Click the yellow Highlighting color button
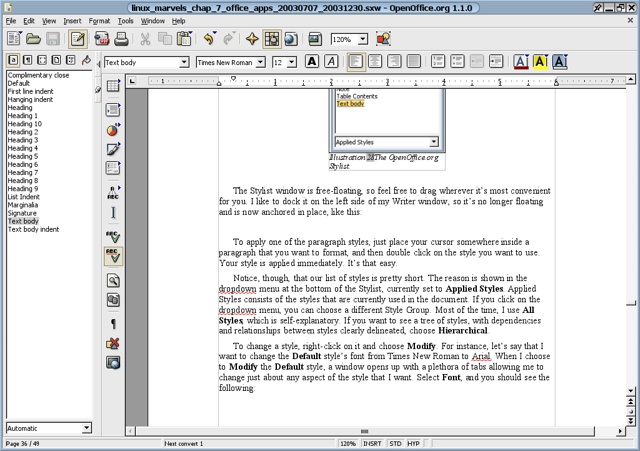The width and height of the screenshot is (640, 451). [538, 62]
